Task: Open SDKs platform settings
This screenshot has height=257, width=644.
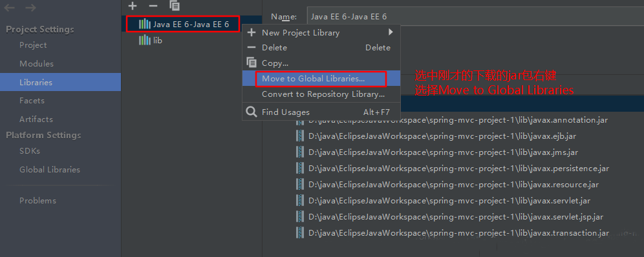Action: pyautogui.click(x=30, y=151)
